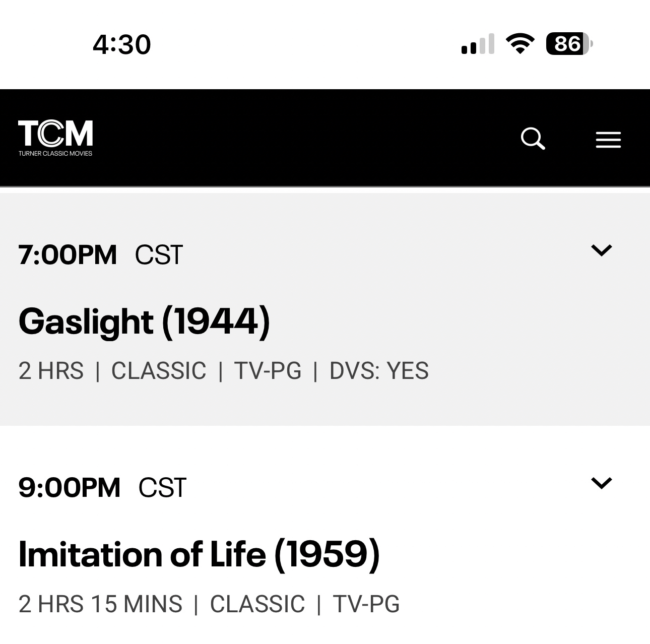Select the 9:00PM showtime label
Image resolution: width=650 pixels, height=644 pixels.
[x=69, y=487]
